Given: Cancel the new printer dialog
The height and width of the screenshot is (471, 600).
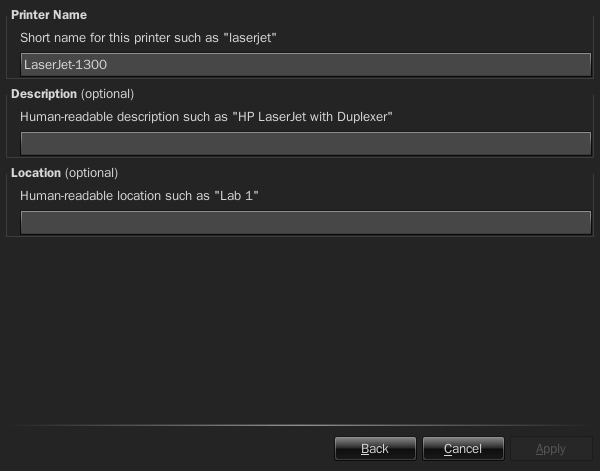Looking at the screenshot, I should [463, 448].
